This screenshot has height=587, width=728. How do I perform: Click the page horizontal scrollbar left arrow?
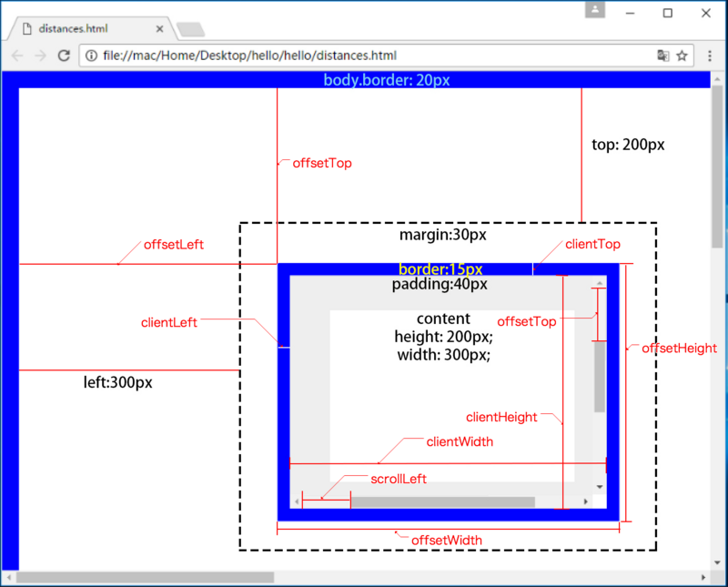(x=9, y=577)
